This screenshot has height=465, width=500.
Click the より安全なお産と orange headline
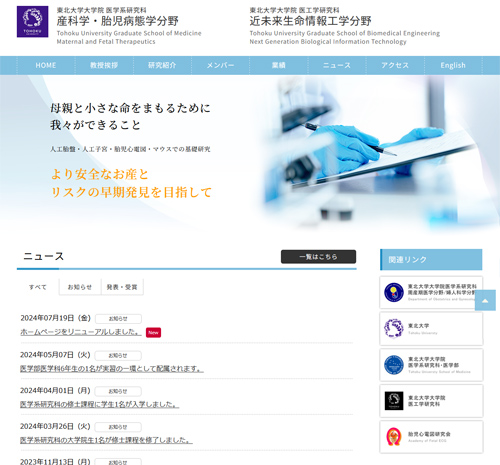tap(100, 174)
